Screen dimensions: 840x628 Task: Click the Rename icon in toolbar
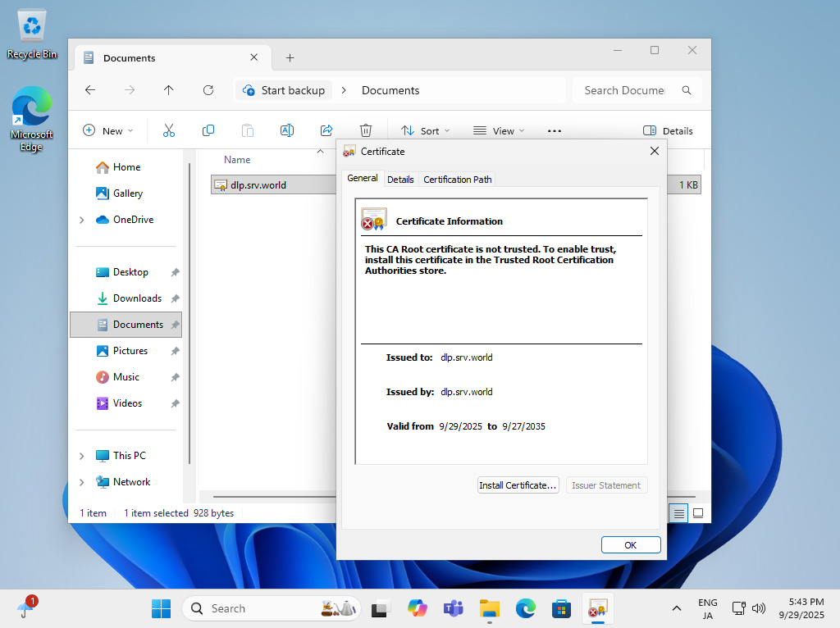(x=287, y=130)
